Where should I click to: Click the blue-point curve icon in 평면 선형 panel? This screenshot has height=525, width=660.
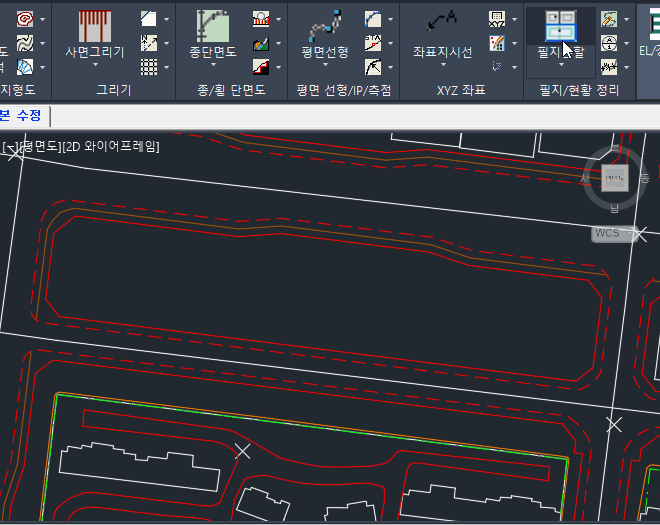pos(373,19)
